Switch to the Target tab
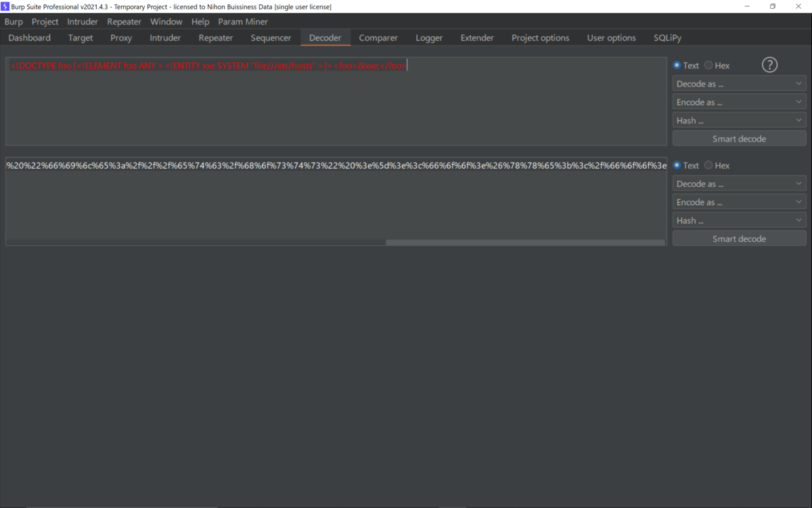This screenshot has width=812, height=508. 81,38
